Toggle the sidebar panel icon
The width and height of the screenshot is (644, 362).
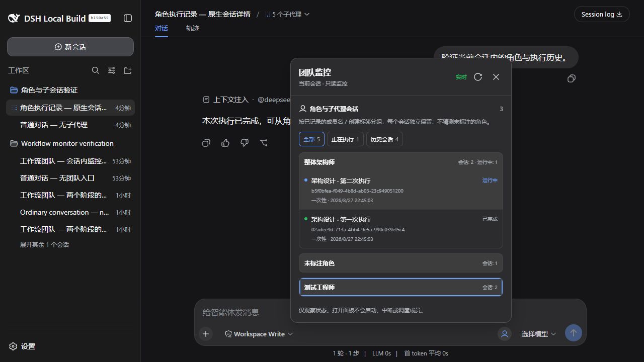(128, 18)
